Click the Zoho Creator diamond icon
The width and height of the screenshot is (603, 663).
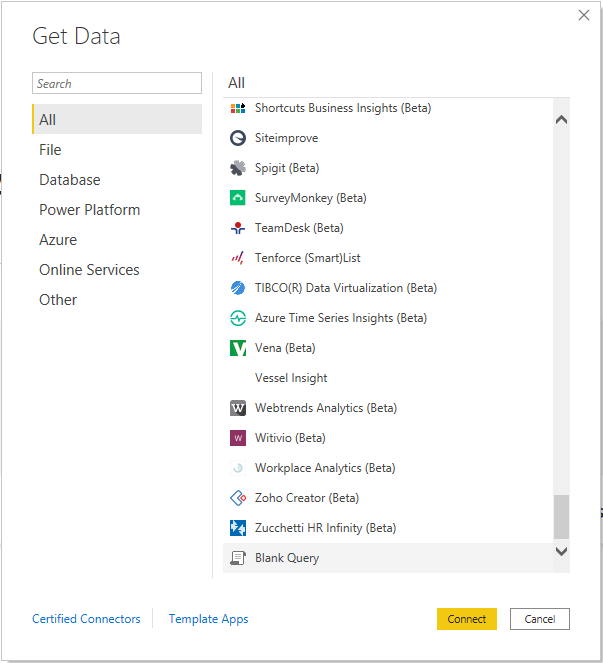pyautogui.click(x=238, y=498)
